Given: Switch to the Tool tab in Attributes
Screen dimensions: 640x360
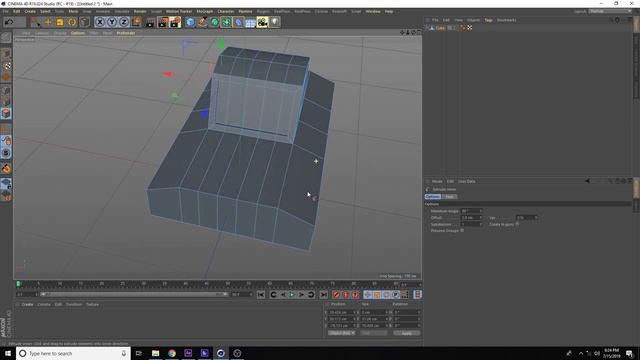Looking at the screenshot, I should (x=449, y=197).
